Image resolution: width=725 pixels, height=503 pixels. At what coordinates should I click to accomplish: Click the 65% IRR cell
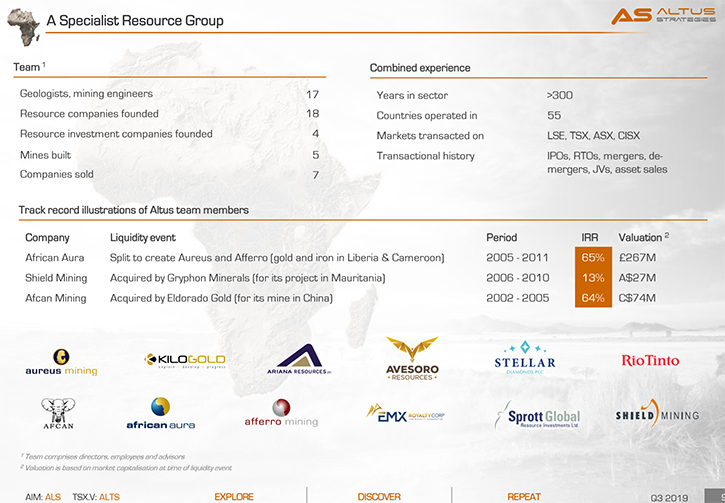pos(593,257)
